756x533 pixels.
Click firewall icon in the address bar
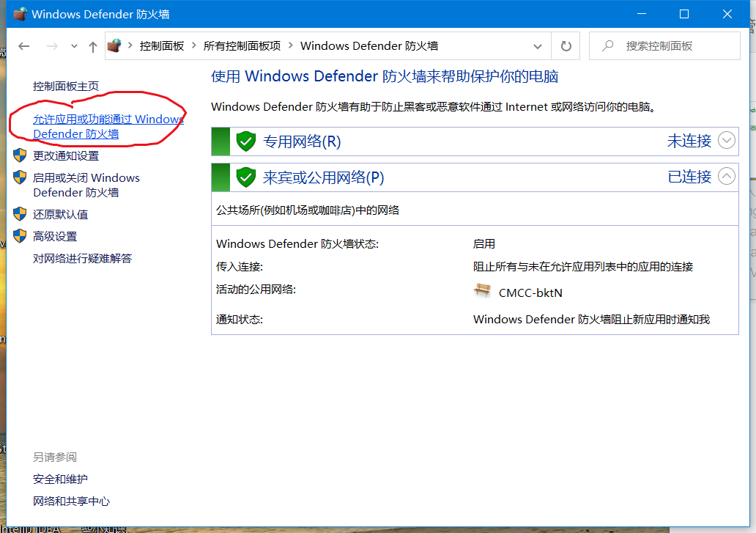[114, 46]
